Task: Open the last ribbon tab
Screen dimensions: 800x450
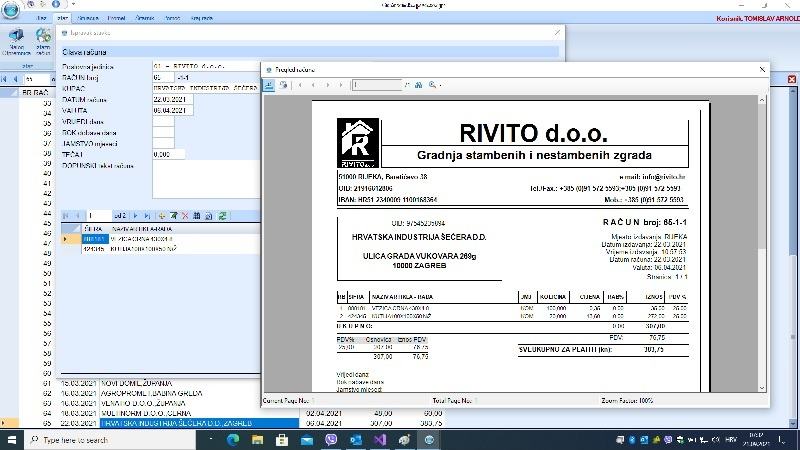Action: (202, 18)
